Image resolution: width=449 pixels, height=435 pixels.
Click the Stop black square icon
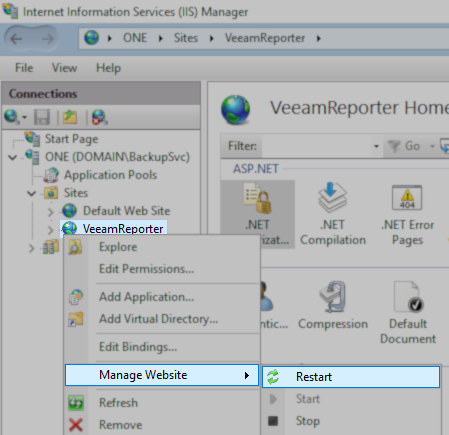(x=273, y=421)
